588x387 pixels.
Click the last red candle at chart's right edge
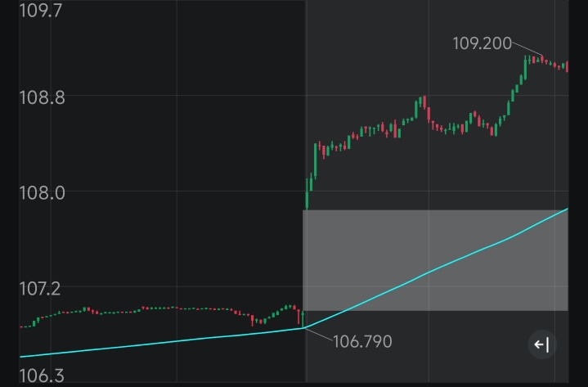tap(567, 66)
